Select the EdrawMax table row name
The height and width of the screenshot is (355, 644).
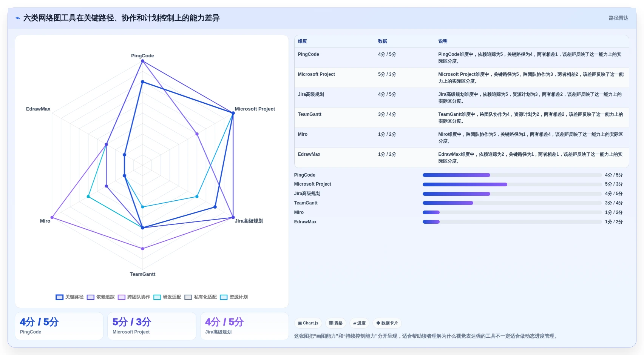coord(309,154)
